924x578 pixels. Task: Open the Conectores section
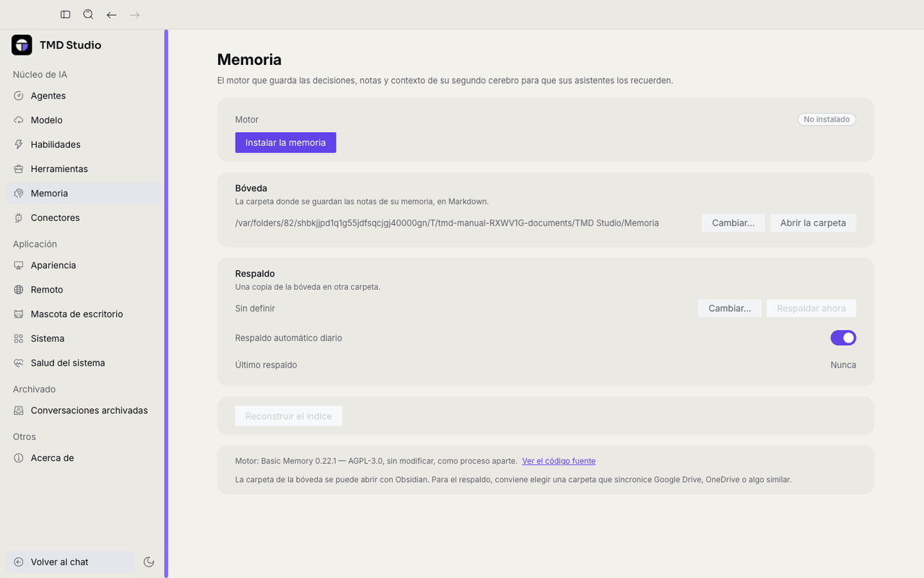pos(84,217)
